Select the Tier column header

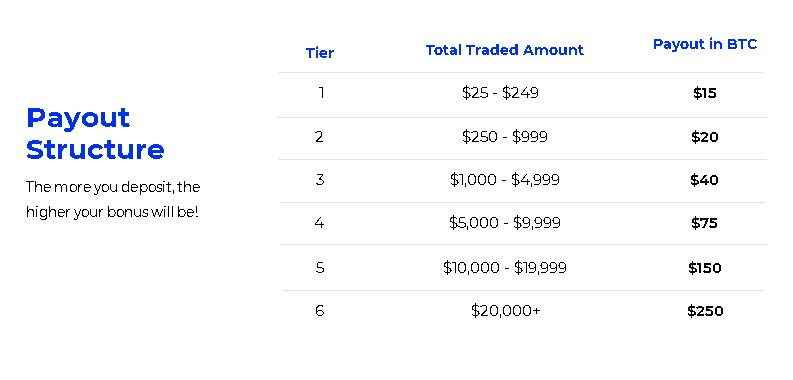click(320, 53)
